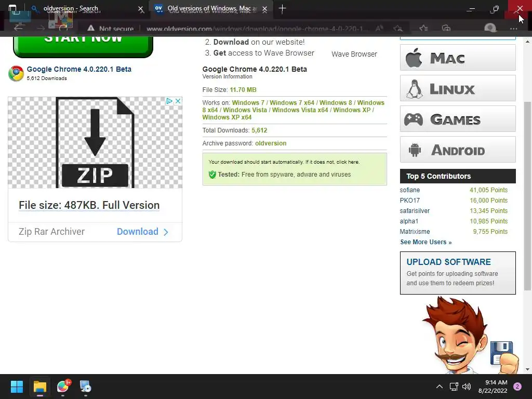Image resolution: width=532 pixels, height=399 pixels.
Task: Open contributor sofiane profile
Action: click(409, 190)
